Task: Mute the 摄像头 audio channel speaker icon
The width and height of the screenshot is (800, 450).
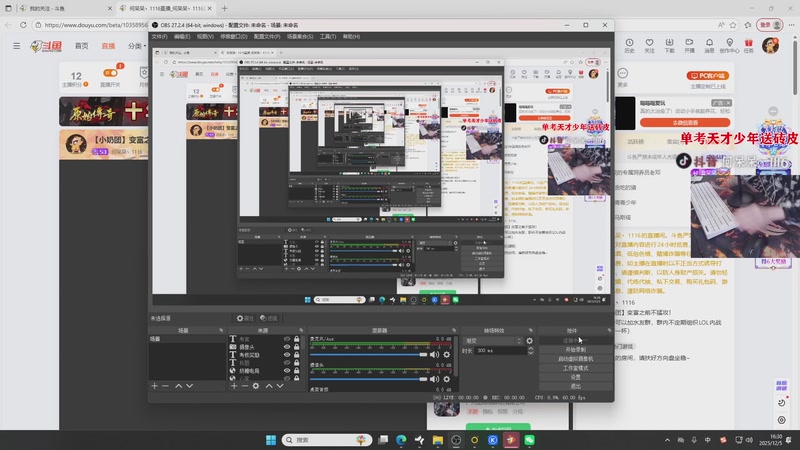Action: coord(434,379)
